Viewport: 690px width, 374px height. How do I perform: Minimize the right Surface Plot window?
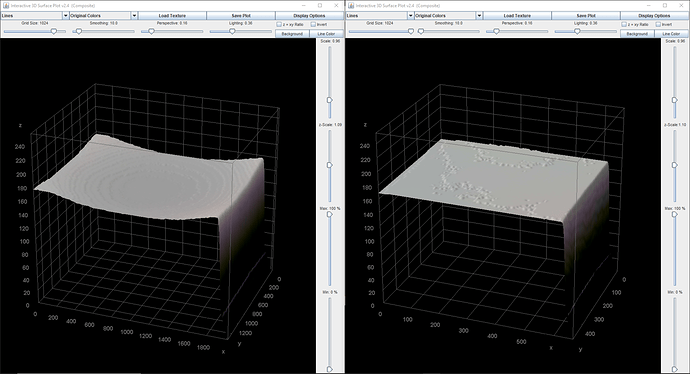tap(649, 6)
